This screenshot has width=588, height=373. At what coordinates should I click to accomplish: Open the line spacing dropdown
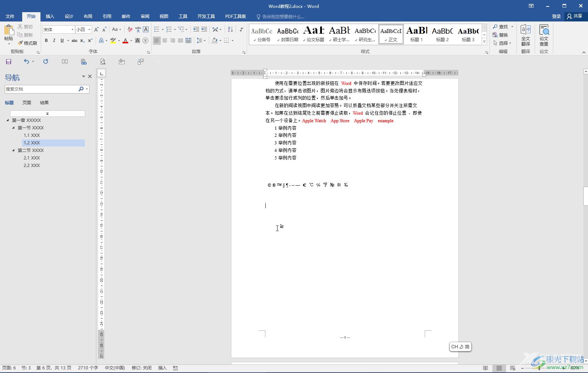[x=201, y=40]
